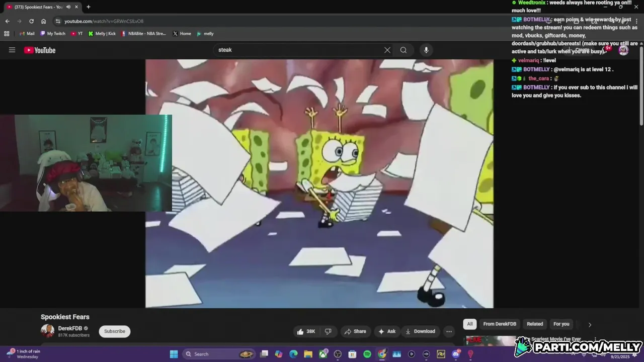Select the From DerekFDB filter chip

tap(500, 324)
